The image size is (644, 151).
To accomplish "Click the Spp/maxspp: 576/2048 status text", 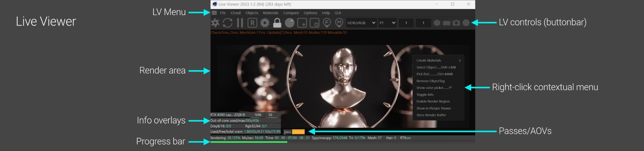I will click(x=329, y=138).
